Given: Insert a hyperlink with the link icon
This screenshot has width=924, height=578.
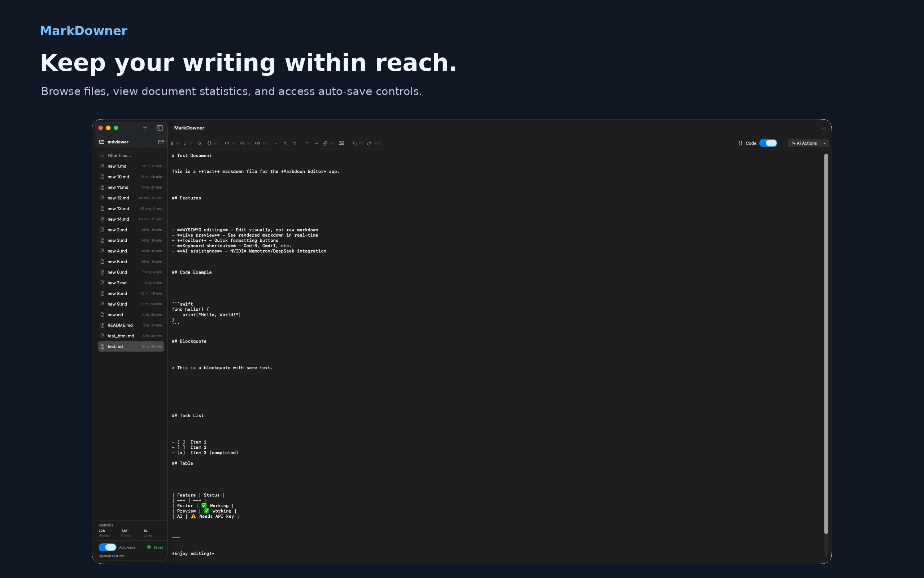Looking at the screenshot, I should [x=325, y=143].
